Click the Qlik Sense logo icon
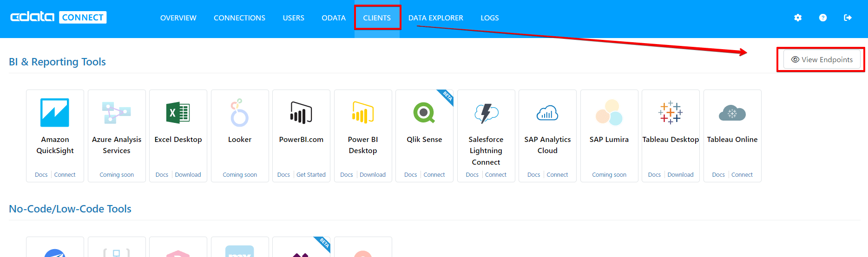 424,113
